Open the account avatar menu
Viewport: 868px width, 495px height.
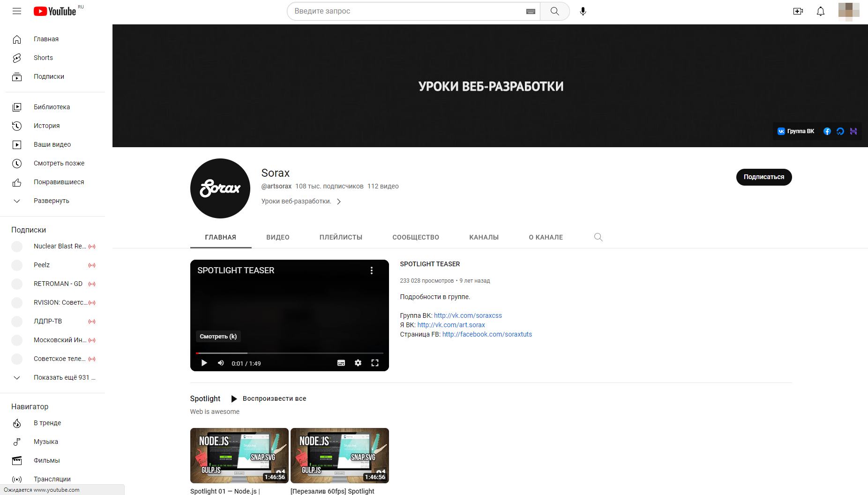tap(849, 11)
